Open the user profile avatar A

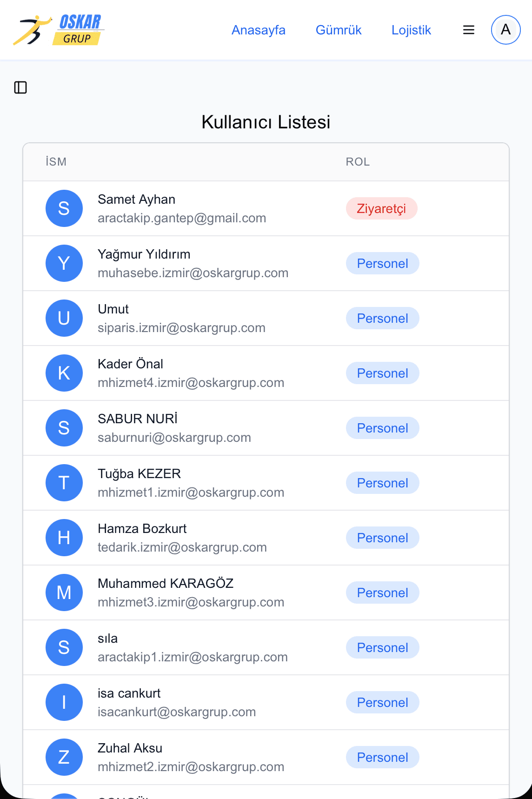coord(505,30)
